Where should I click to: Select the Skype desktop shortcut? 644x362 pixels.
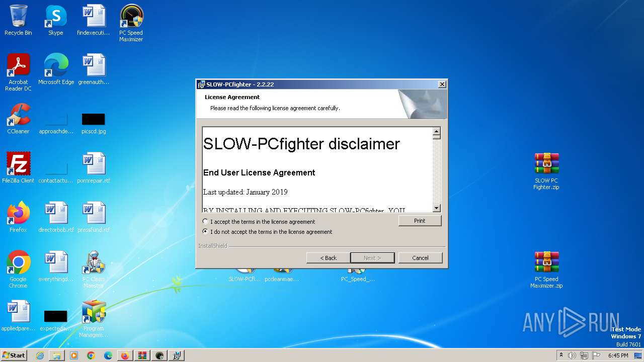pos(55,20)
